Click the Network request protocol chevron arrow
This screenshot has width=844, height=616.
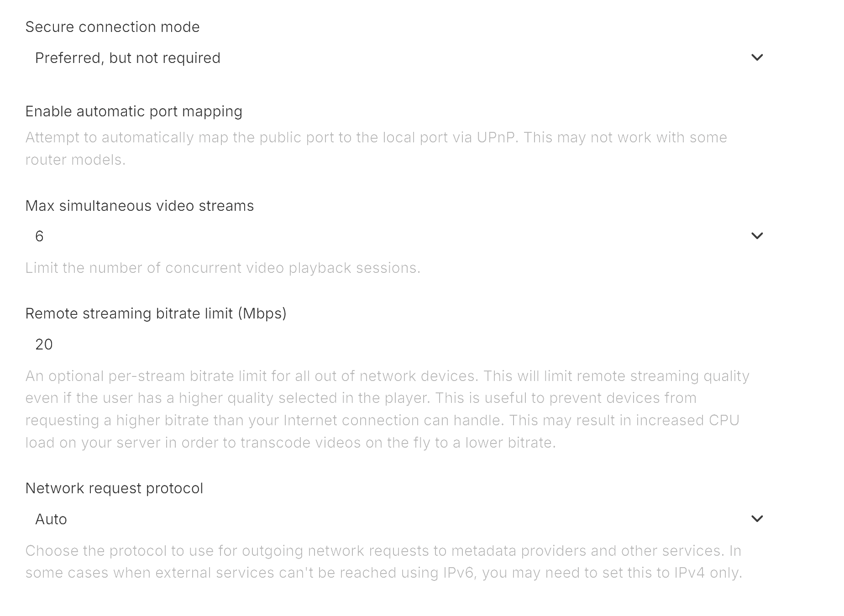757,519
